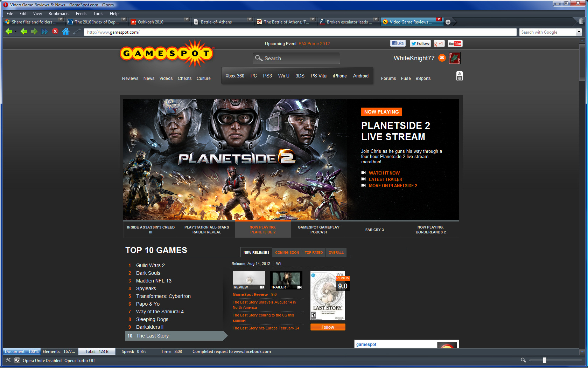This screenshot has width=588, height=368.
Task: Open the Xbox 360 platform link
Action: point(235,76)
